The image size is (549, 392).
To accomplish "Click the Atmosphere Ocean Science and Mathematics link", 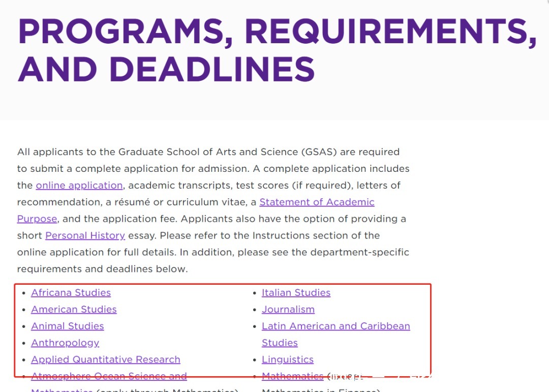I will click(x=109, y=376).
